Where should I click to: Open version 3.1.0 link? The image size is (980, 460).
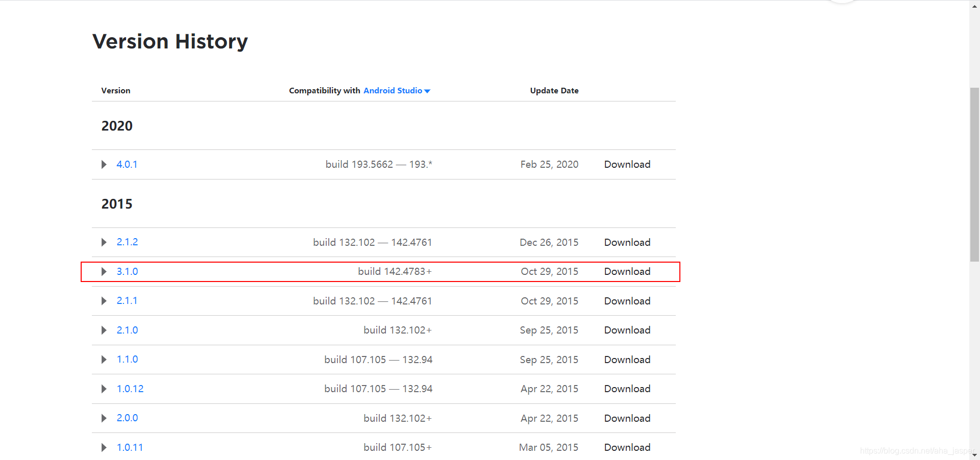point(127,271)
